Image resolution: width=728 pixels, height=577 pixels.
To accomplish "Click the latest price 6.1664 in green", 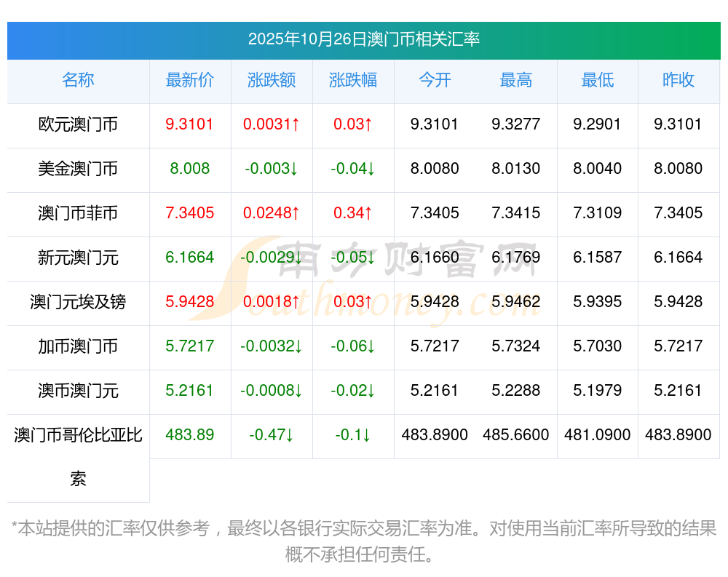I will pyautogui.click(x=190, y=257).
